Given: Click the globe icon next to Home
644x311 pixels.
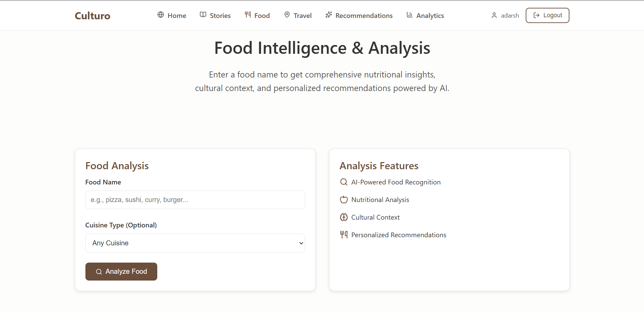Looking at the screenshot, I should pos(161,15).
